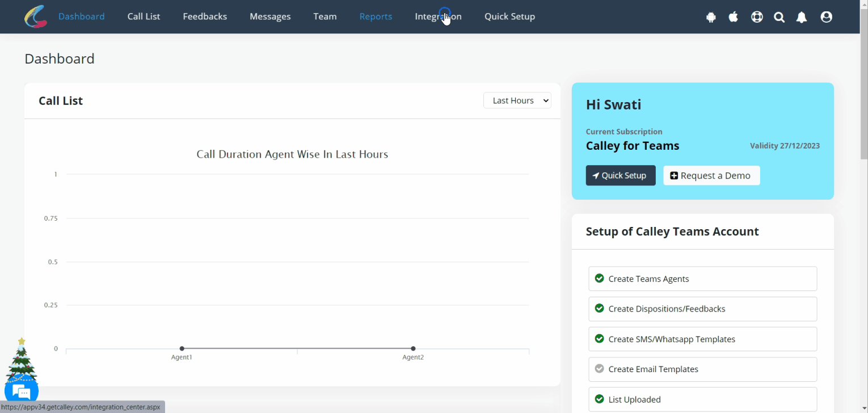Image resolution: width=868 pixels, height=413 pixels.
Task: Open the Apple iOS app icon
Action: [734, 17]
